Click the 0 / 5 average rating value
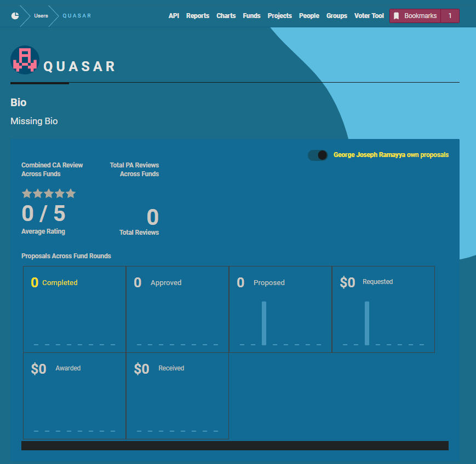 coord(43,213)
